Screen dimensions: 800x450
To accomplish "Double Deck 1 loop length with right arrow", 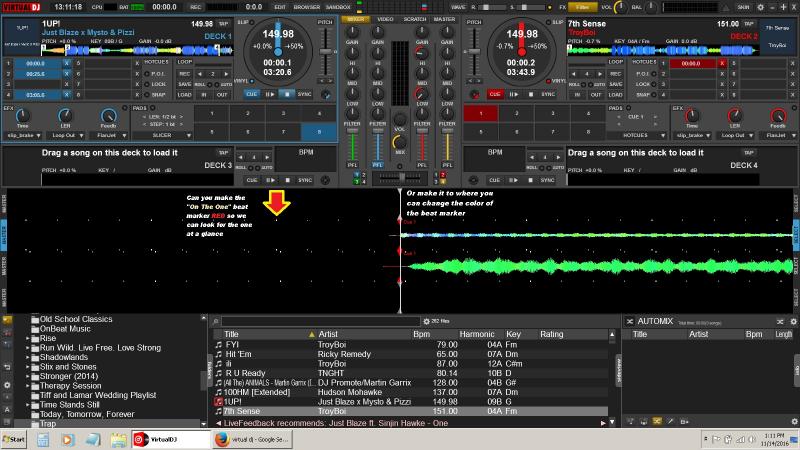I will (226, 74).
